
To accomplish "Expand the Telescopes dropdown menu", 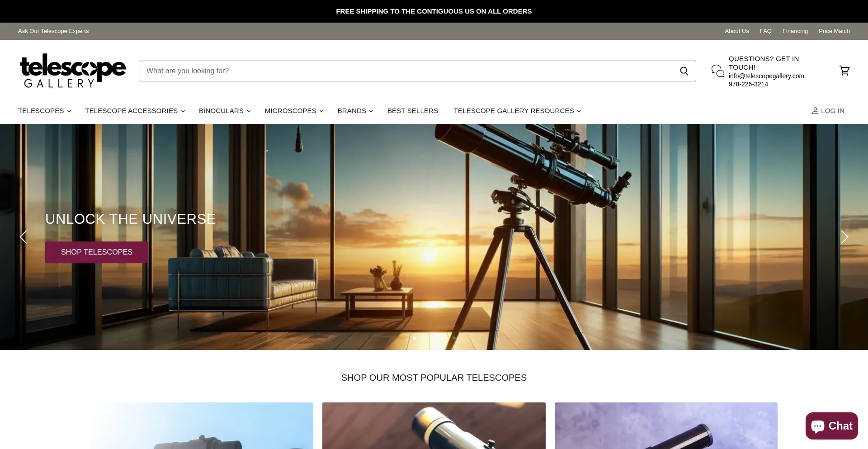I will (x=44, y=111).
